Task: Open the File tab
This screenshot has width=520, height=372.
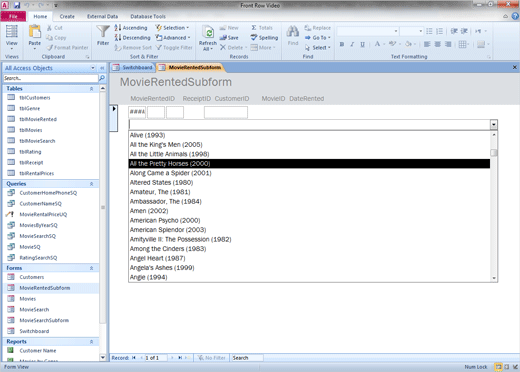Action: point(13,16)
